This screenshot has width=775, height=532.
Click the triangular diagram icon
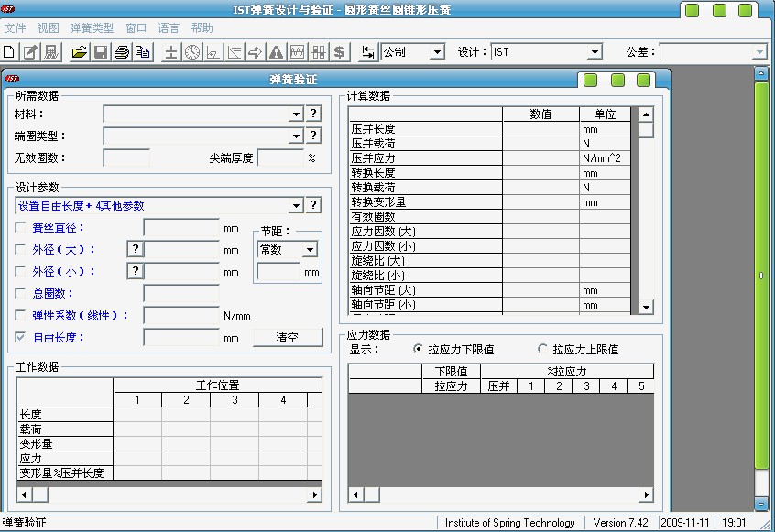pos(235,52)
